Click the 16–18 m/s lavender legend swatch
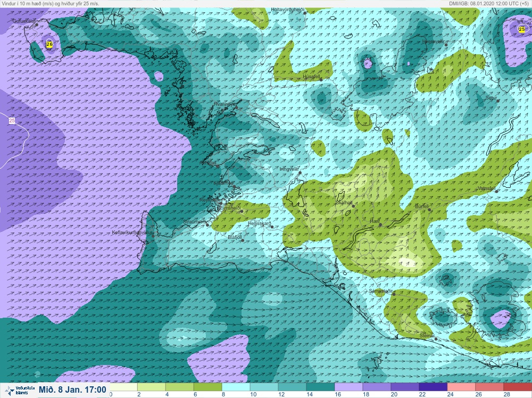 (x=348, y=387)
